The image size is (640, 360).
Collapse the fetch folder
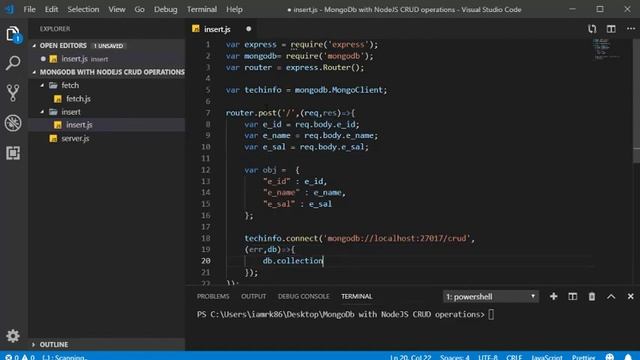(42, 85)
